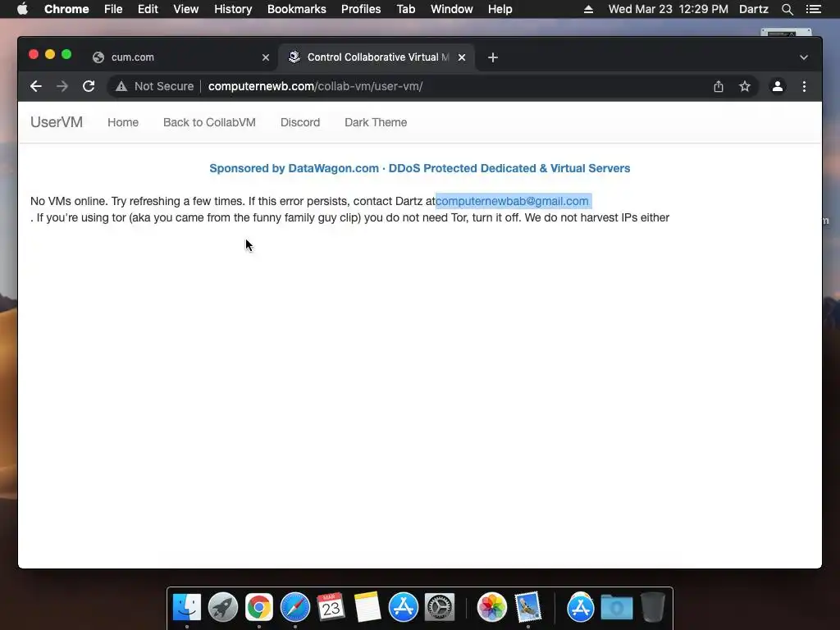840x630 pixels.
Task: Open the Chrome profile avatar
Action: pos(778,86)
